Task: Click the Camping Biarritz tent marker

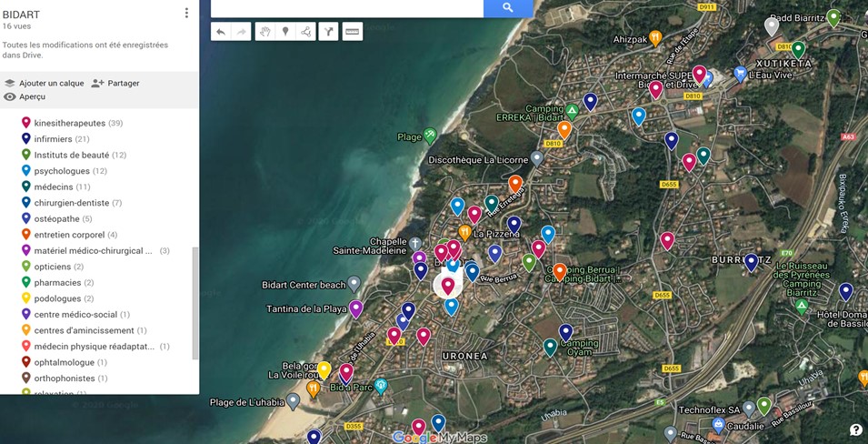Action: pos(801,305)
